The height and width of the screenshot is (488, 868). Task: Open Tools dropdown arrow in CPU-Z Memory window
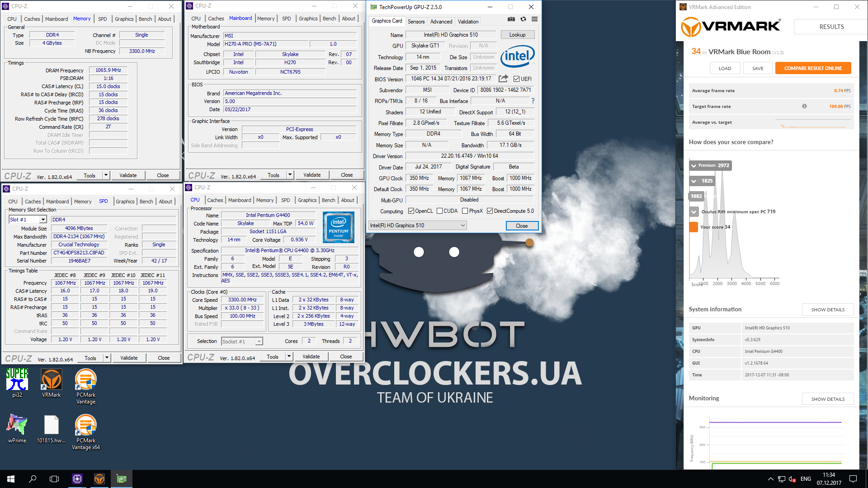(106, 175)
